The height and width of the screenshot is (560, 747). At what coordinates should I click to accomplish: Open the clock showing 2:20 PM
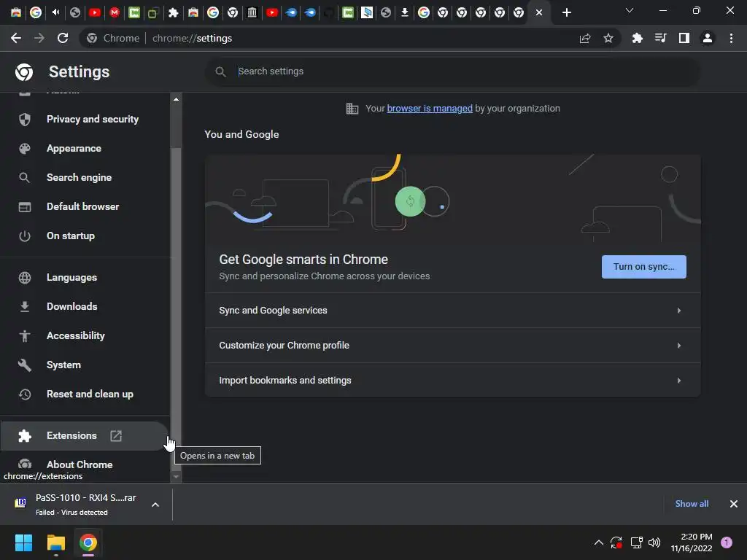pyautogui.click(x=692, y=542)
